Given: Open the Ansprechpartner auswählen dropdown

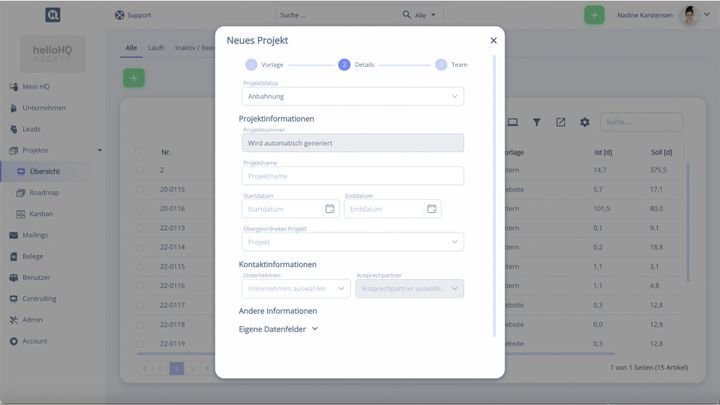Looking at the screenshot, I should pyautogui.click(x=410, y=288).
